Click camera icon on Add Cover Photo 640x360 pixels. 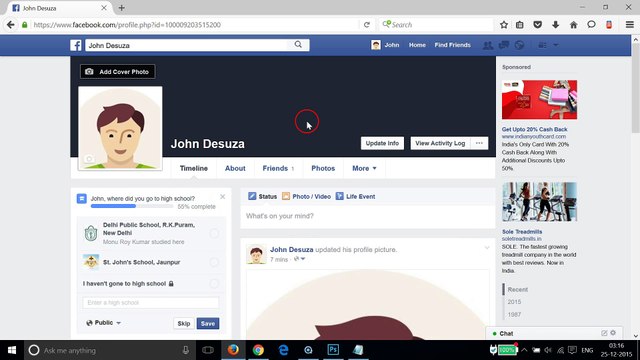89,72
